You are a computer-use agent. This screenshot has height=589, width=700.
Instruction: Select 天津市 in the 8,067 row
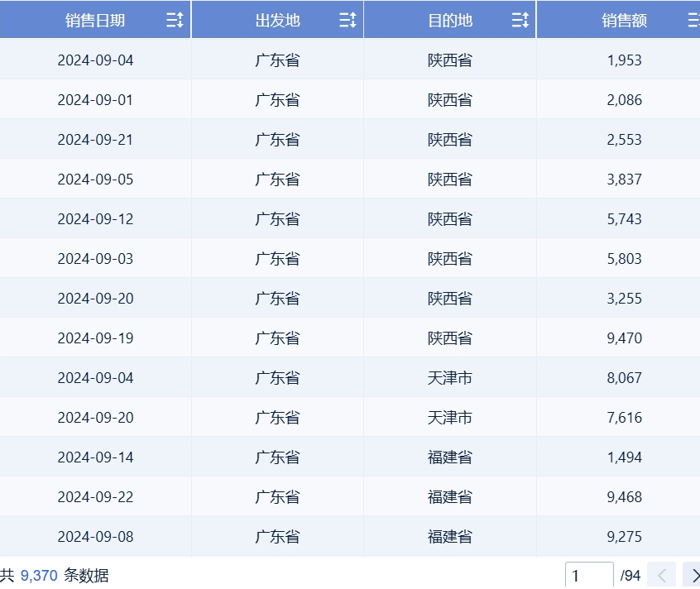tap(450, 378)
